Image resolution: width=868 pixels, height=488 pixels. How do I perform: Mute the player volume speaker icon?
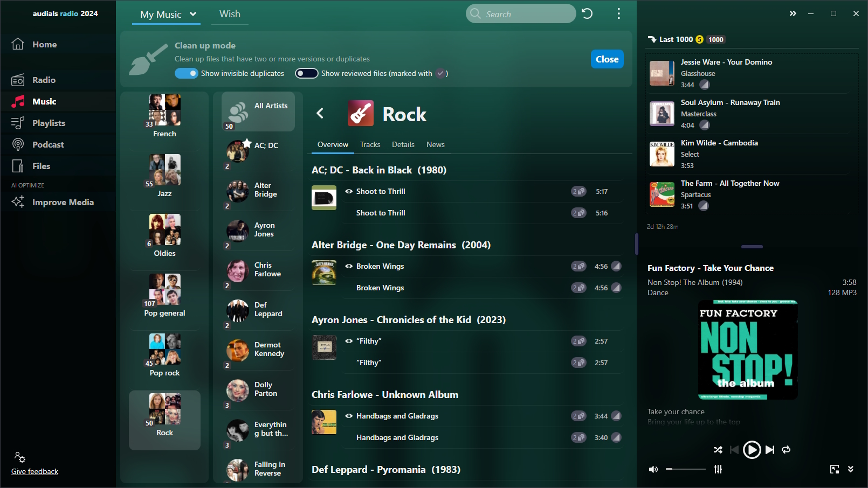pos(653,469)
